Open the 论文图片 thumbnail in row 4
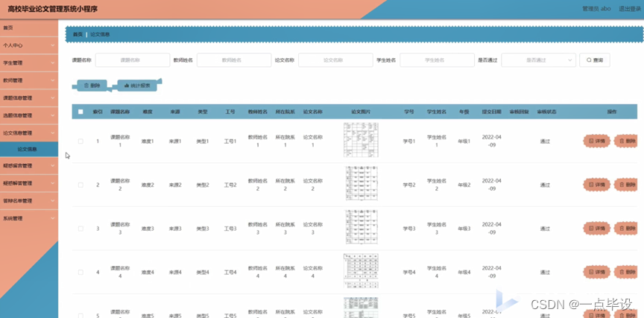Image resolution: width=644 pixels, height=318 pixels. pos(361,271)
